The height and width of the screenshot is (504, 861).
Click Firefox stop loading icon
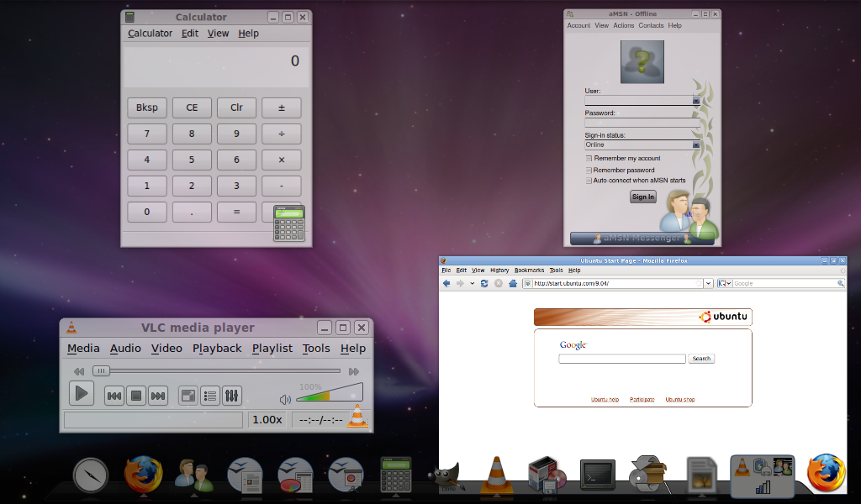499,284
